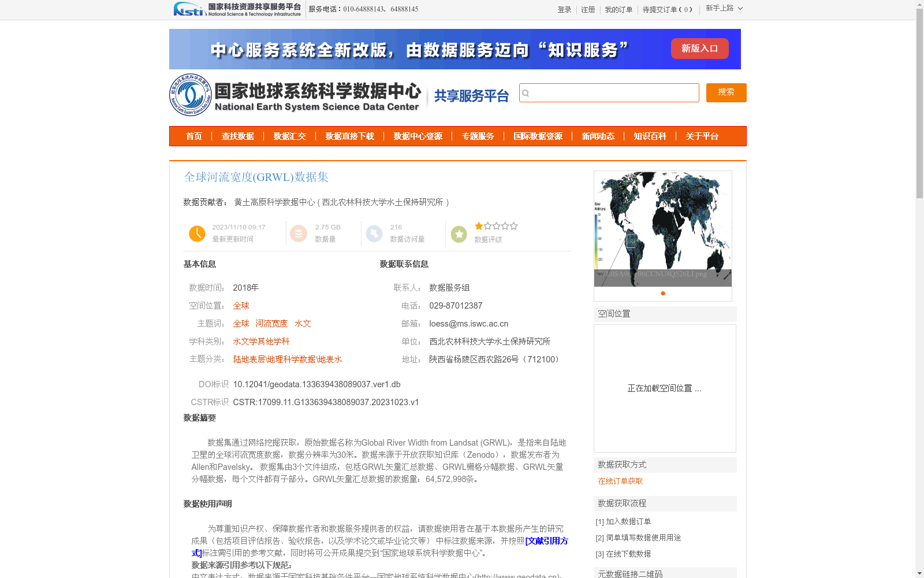
Task: Open the GRWL world map thumbnail
Action: tap(663, 229)
